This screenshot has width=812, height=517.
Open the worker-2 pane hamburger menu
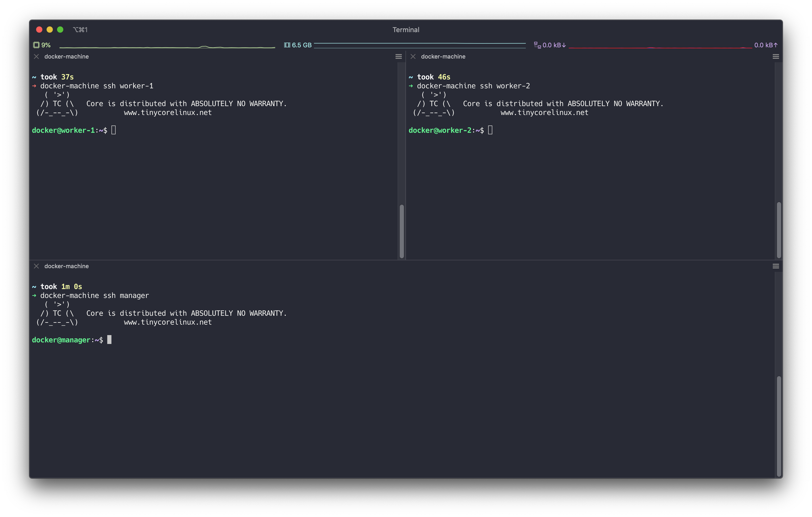click(775, 56)
